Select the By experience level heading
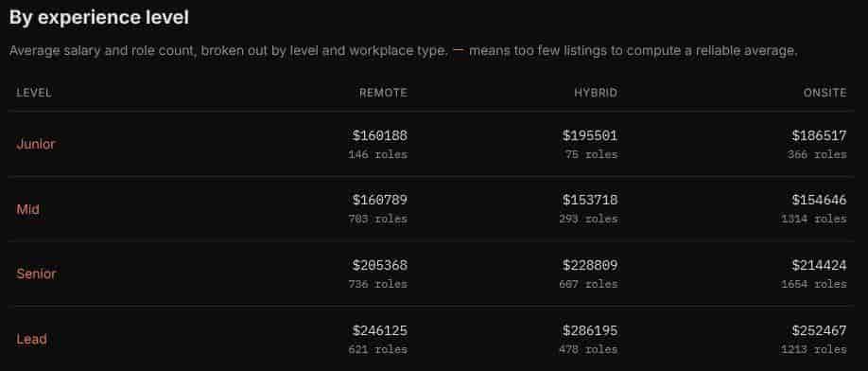Image resolution: width=868 pixels, height=371 pixels. [99, 18]
